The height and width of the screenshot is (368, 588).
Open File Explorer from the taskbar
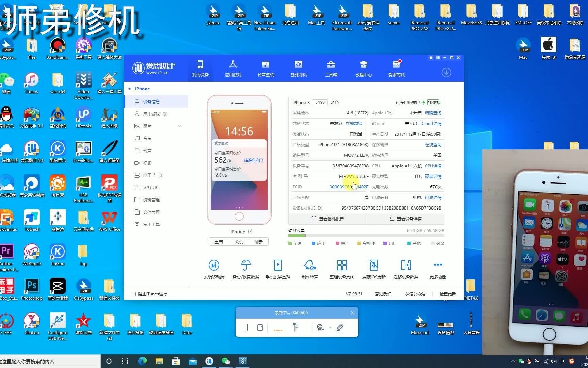click(x=159, y=361)
